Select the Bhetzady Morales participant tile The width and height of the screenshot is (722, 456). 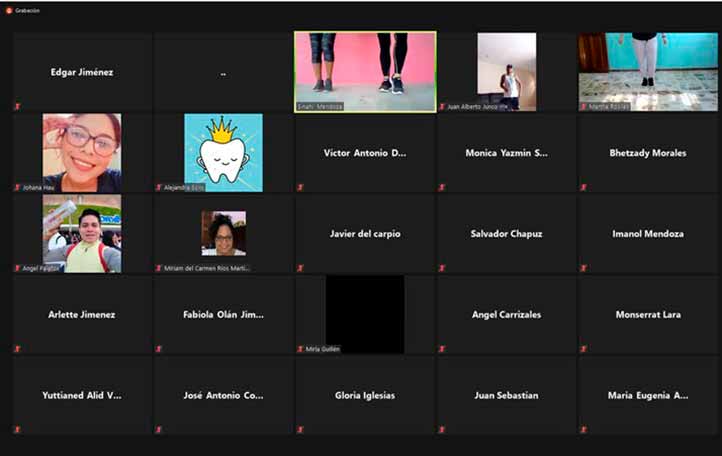coord(647,153)
